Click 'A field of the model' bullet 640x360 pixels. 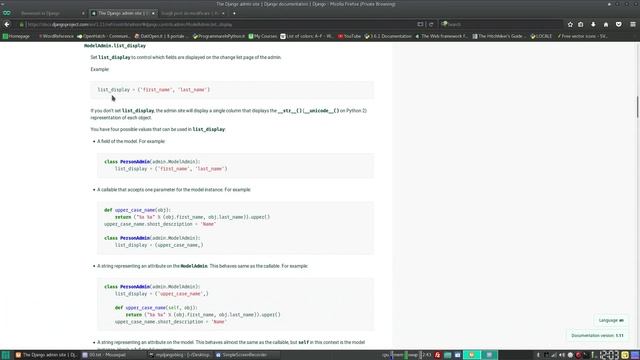131,141
